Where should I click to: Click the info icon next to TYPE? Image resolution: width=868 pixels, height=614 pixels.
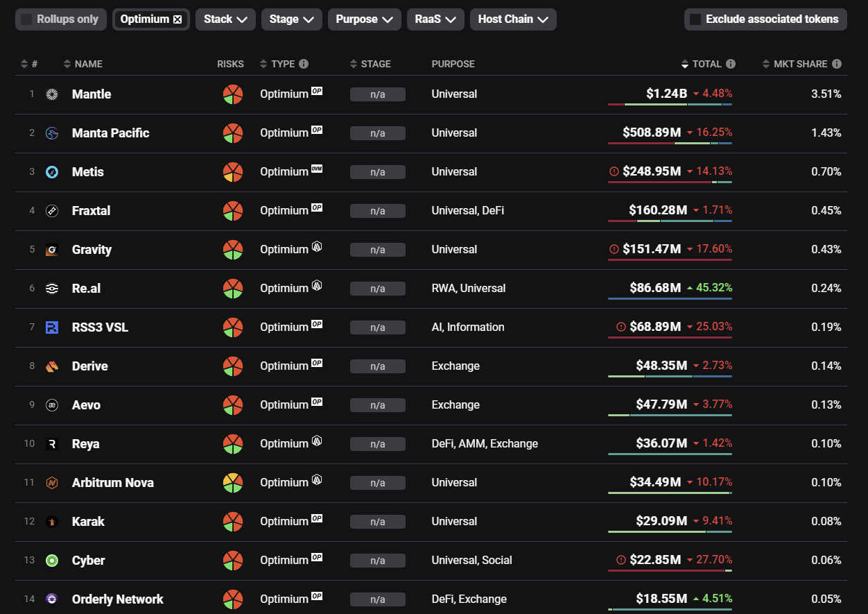(304, 64)
